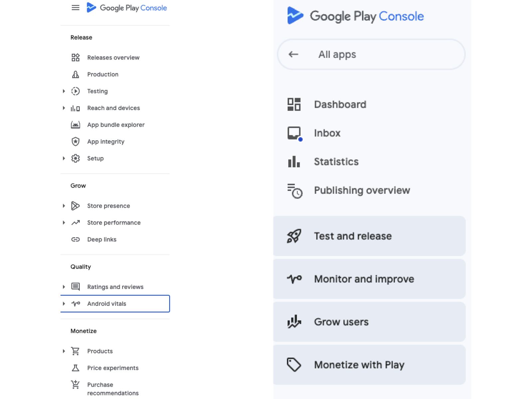This screenshot has width=532, height=399.
Task: Expand the Store performance arrow
Action: tap(64, 222)
